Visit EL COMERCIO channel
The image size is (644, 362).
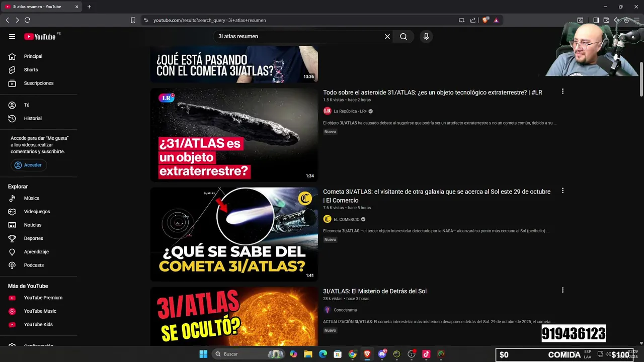click(x=346, y=219)
